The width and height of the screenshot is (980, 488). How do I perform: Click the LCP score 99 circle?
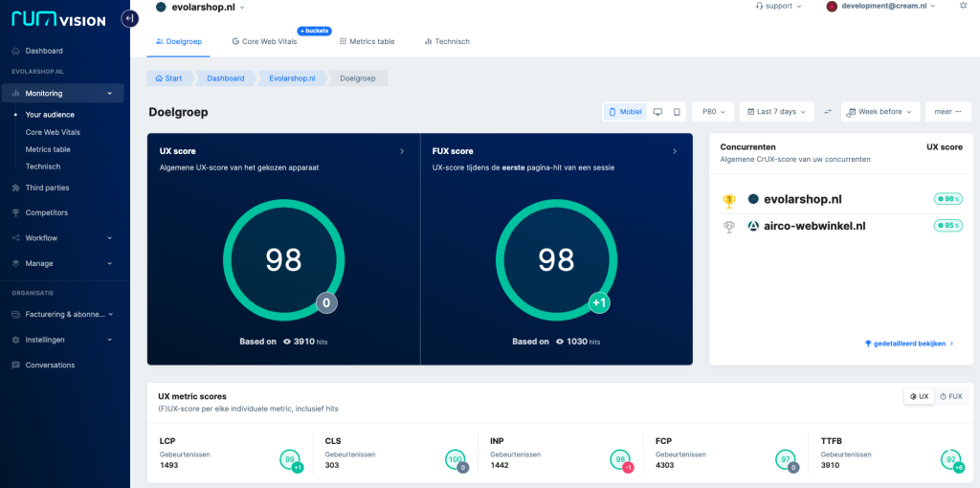click(x=290, y=460)
